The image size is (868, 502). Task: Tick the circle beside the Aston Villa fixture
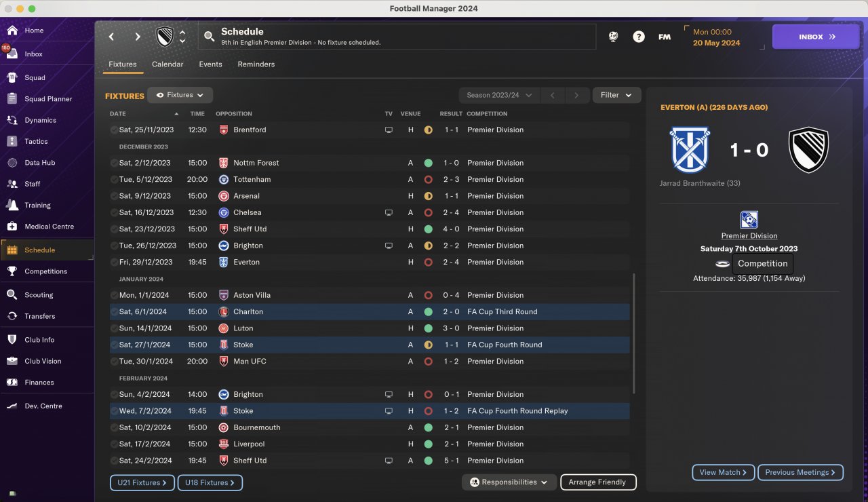(x=114, y=295)
